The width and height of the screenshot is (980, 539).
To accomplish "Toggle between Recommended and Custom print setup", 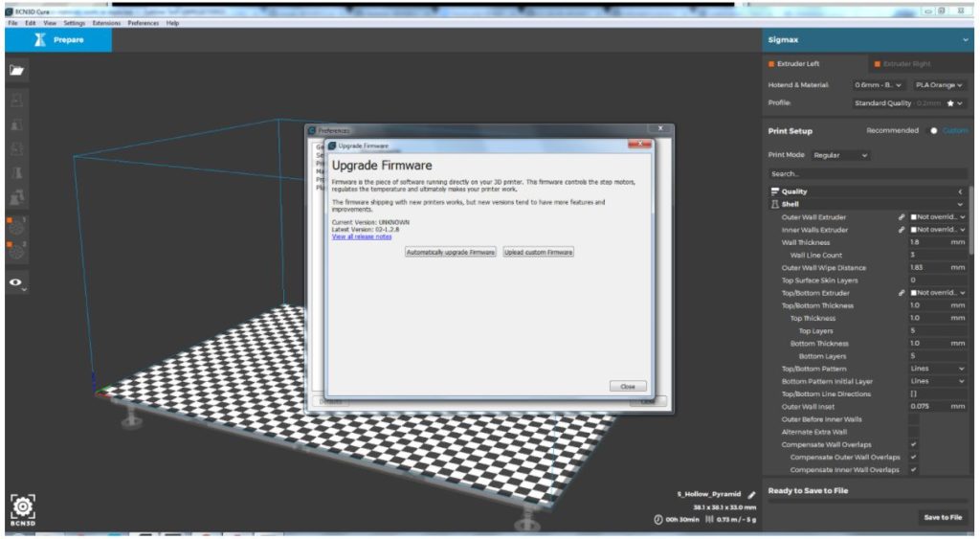I will (x=934, y=131).
